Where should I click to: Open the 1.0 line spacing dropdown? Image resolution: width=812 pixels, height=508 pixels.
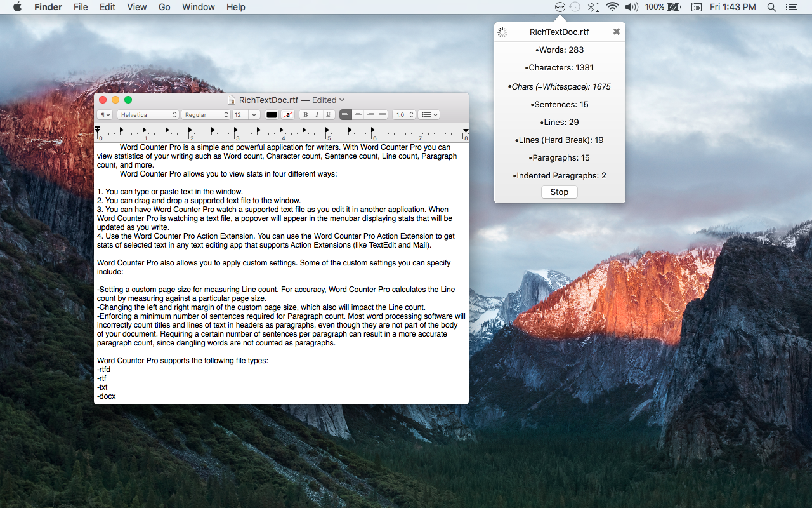[x=403, y=115]
